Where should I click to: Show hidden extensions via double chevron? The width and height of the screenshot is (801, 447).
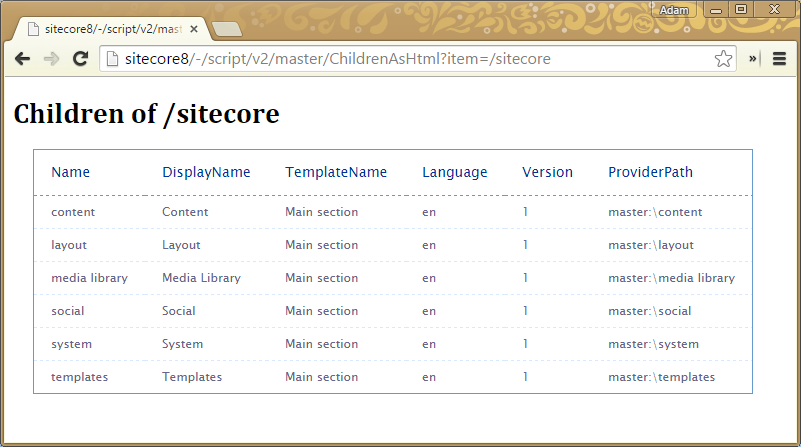click(x=753, y=59)
